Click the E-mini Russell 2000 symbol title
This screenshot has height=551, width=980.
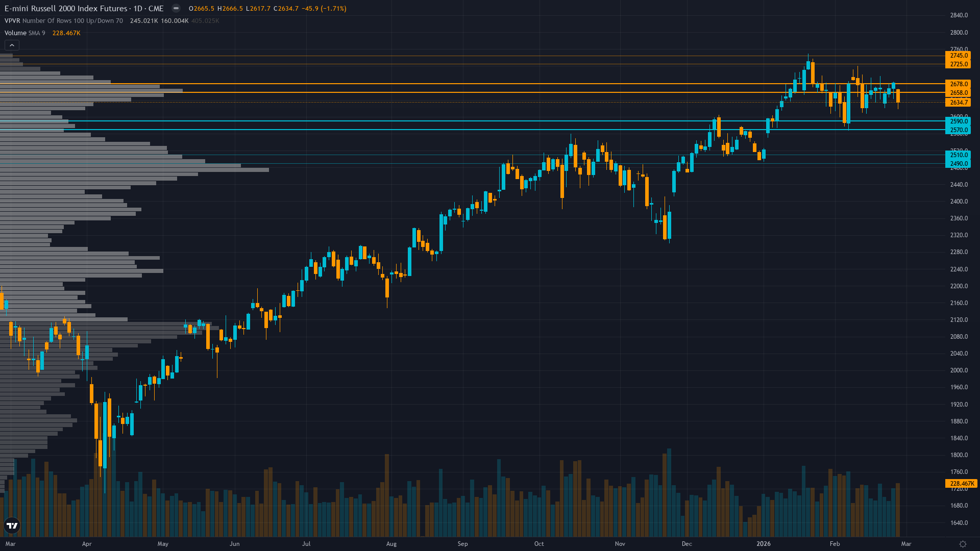(66, 8)
